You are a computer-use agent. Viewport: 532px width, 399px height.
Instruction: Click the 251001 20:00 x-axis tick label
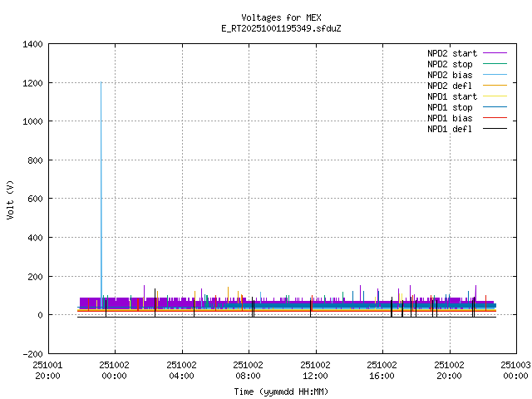click(47, 370)
